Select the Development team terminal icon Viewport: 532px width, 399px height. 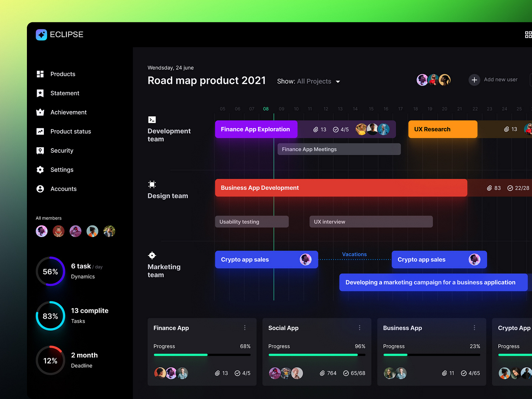point(152,120)
